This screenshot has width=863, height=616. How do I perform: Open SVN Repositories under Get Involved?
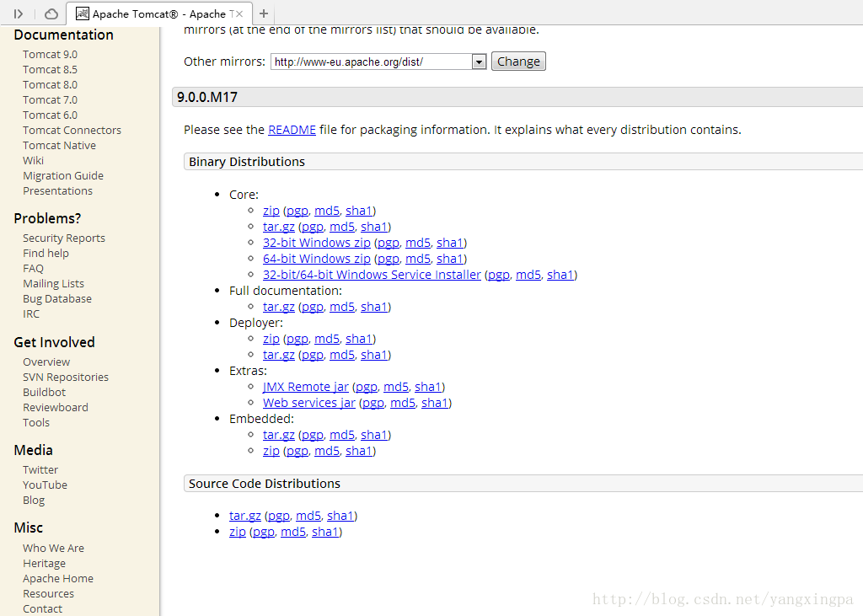click(66, 377)
